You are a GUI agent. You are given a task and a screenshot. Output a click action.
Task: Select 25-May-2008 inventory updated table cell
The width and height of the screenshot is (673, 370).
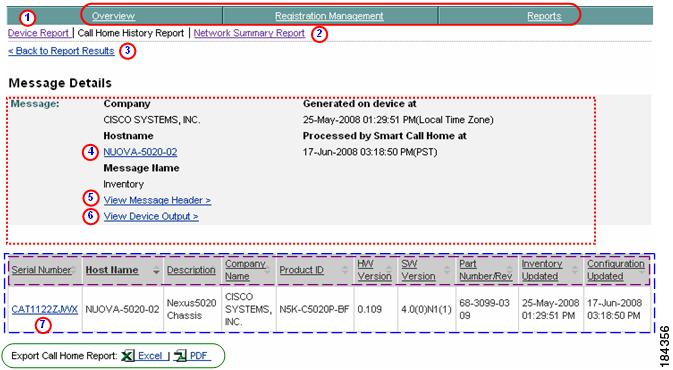(551, 309)
